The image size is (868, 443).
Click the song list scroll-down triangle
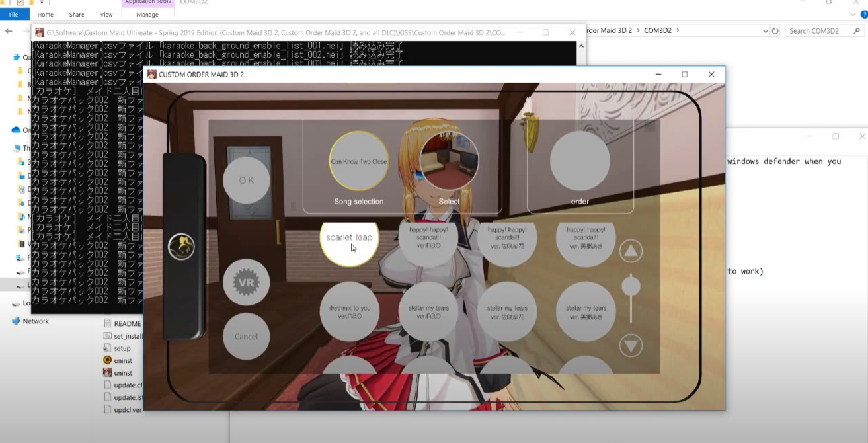631,345
